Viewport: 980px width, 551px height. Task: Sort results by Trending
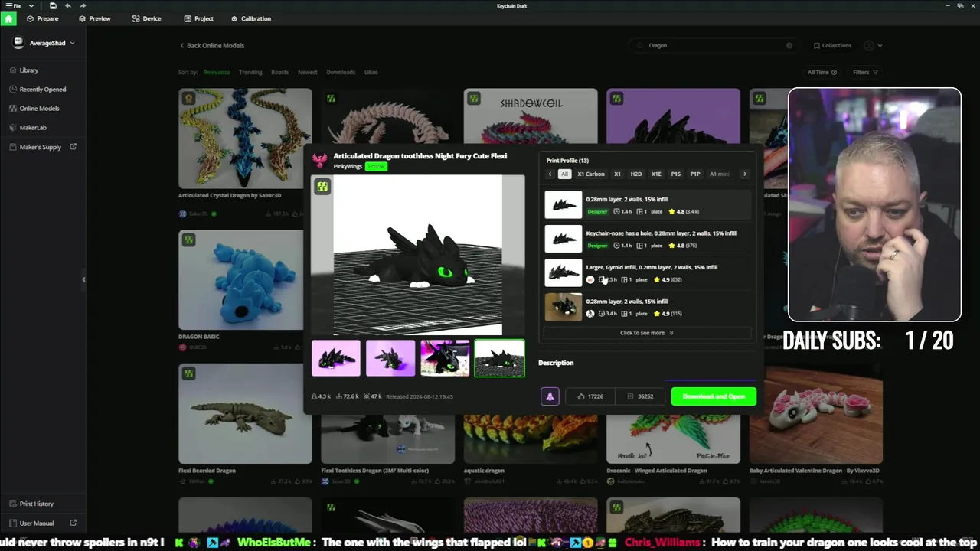250,72
